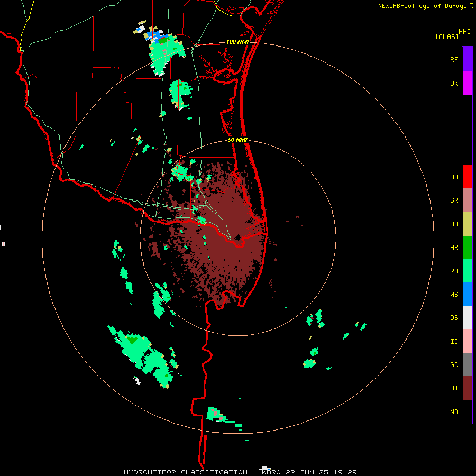Screen dimensions: 476x476
Task: Click the light green RA legend swatch
Action: tap(467, 271)
